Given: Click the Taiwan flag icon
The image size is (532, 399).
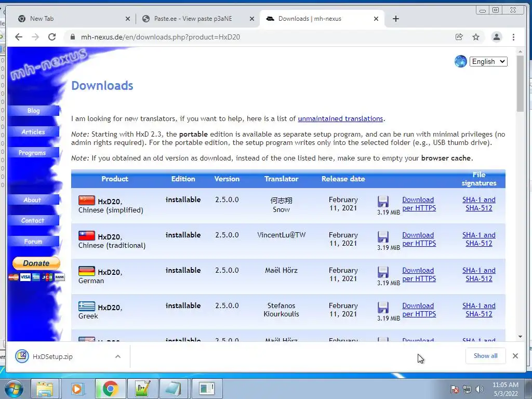Looking at the screenshot, I should [87, 235].
